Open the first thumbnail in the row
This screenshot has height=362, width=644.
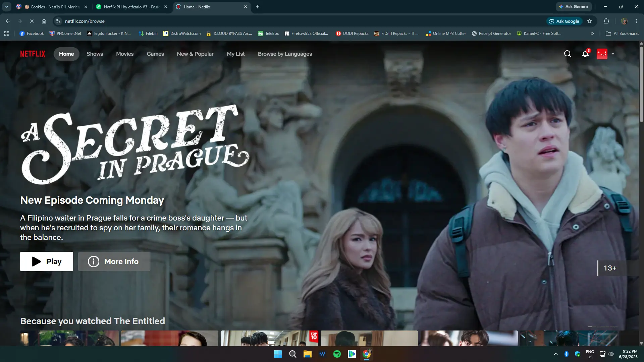69,338
